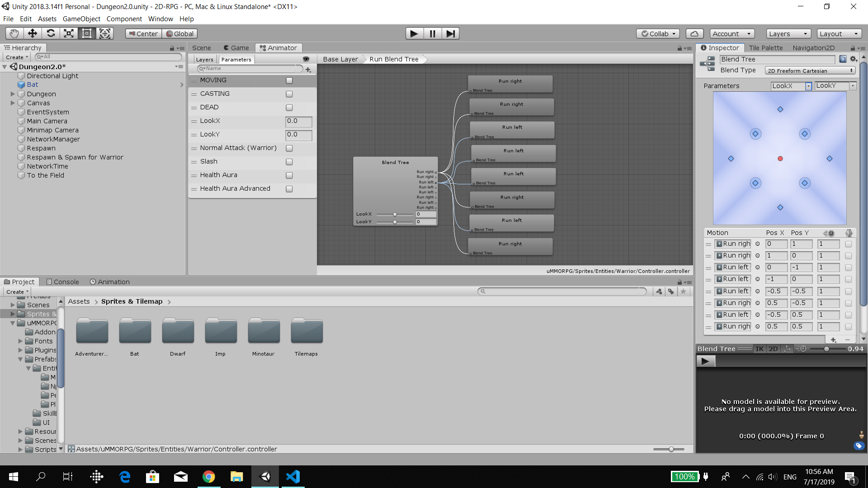Click Base Layer breadcrumb
The width and height of the screenshot is (868, 488).
pos(340,59)
